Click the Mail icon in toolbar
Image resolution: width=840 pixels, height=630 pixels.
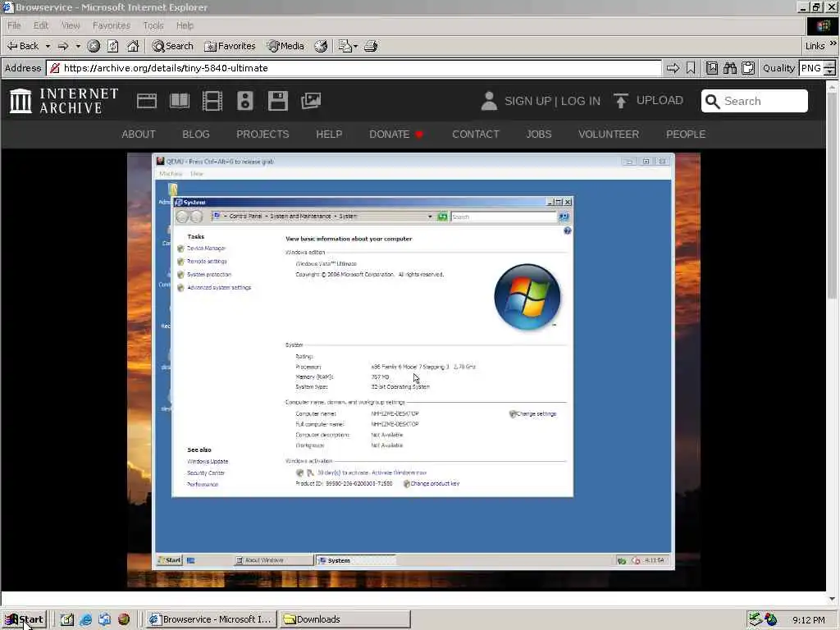tap(345, 46)
